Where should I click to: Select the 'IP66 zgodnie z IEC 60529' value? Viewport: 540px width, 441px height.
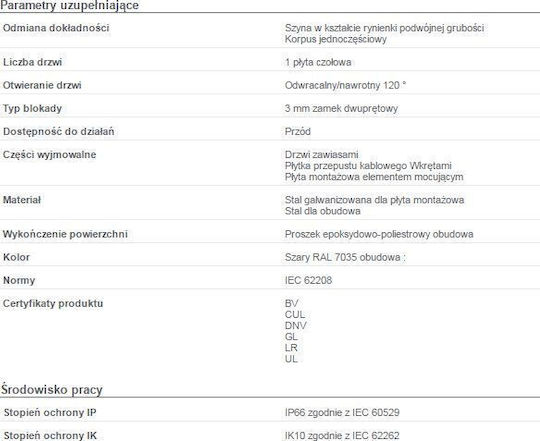click(x=342, y=412)
